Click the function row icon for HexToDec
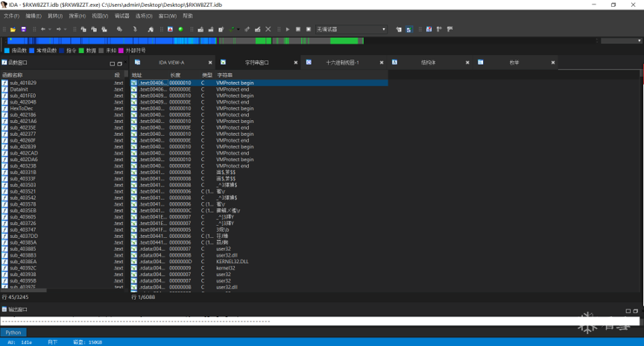Image resolution: width=644 pixels, height=346 pixels. tap(5, 108)
